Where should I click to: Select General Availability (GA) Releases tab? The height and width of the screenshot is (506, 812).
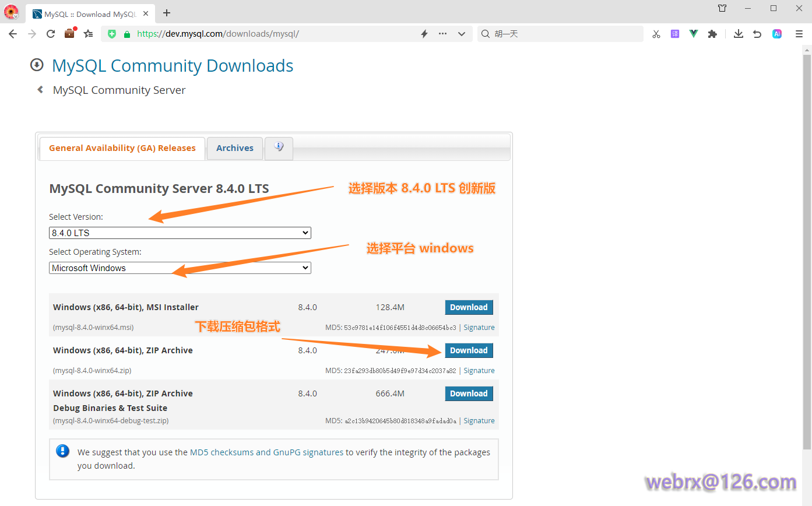point(122,148)
